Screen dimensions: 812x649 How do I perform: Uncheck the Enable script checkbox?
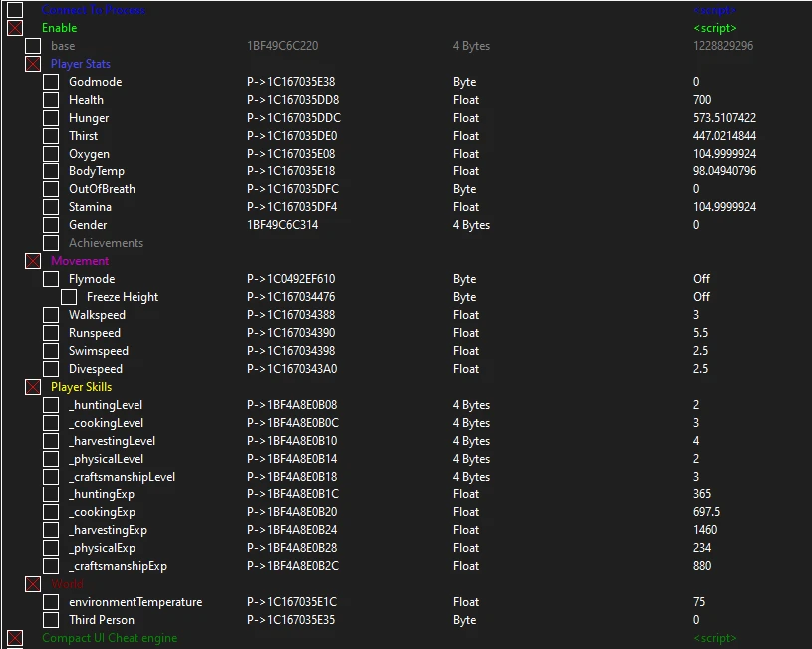(x=15, y=28)
